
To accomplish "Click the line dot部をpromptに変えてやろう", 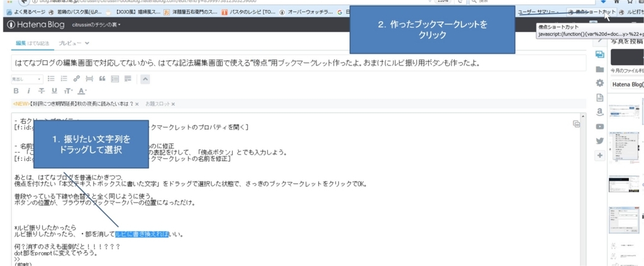I will pos(56,253).
